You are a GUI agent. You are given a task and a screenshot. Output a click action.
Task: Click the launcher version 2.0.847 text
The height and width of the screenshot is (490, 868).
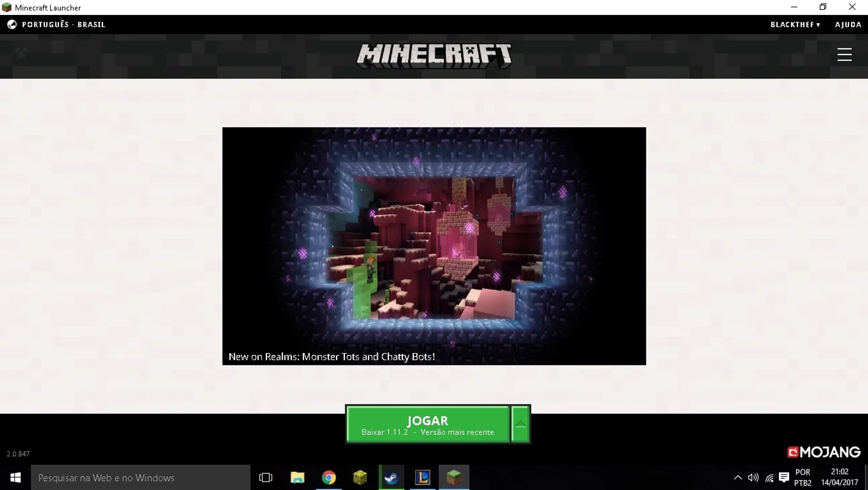pos(18,454)
